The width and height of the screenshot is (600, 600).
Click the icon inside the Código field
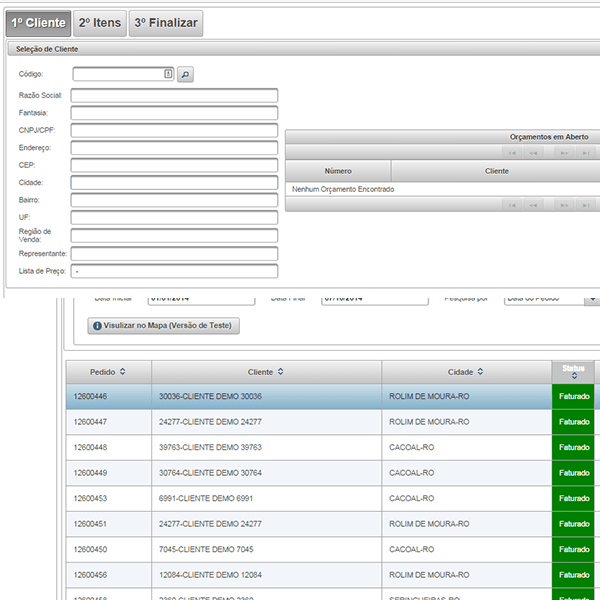(168, 74)
